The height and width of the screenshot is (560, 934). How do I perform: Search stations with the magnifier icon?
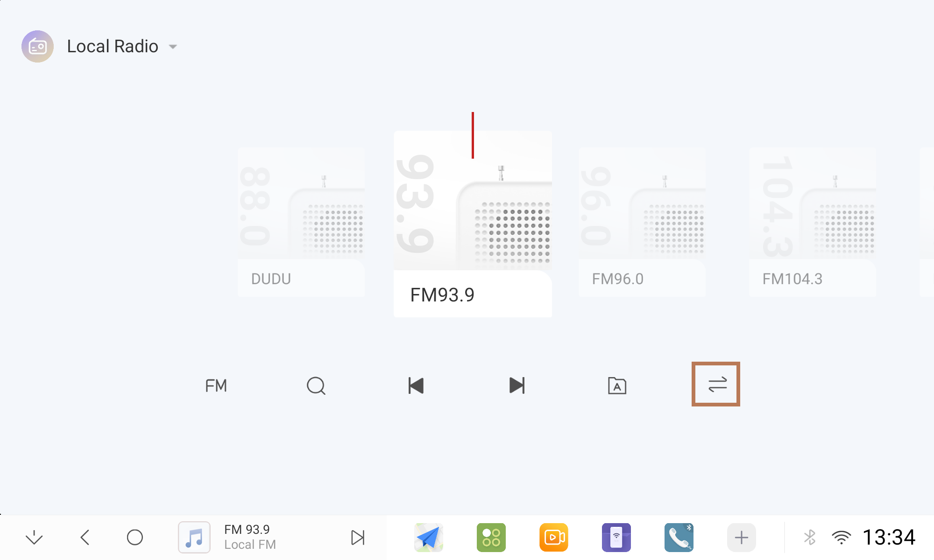(316, 386)
